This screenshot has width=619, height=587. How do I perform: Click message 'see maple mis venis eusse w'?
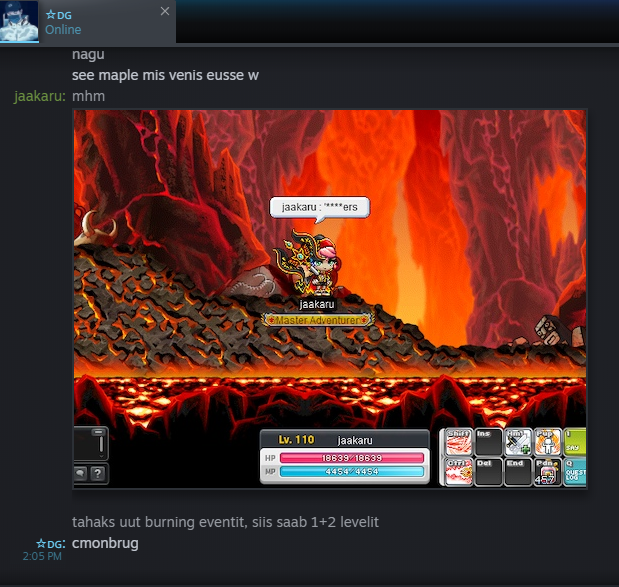coord(165,75)
